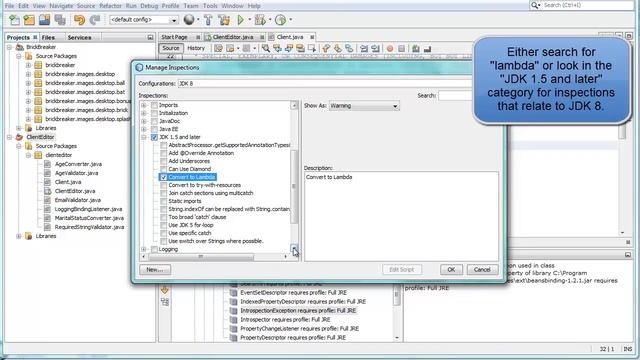Screen dimensions: 640x360
Task: Click the Clean and Build icon
Action: coord(224,19)
